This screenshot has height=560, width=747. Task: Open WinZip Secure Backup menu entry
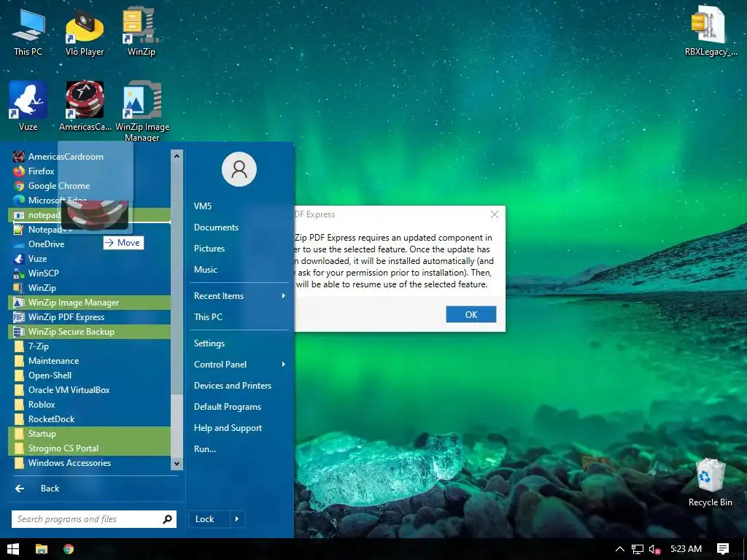click(89, 332)
